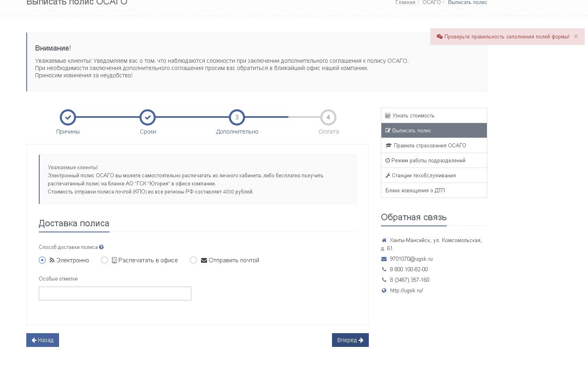The image size is (588, 370).
Task: Click the Особые отметки text field
Action: [115, 293]
